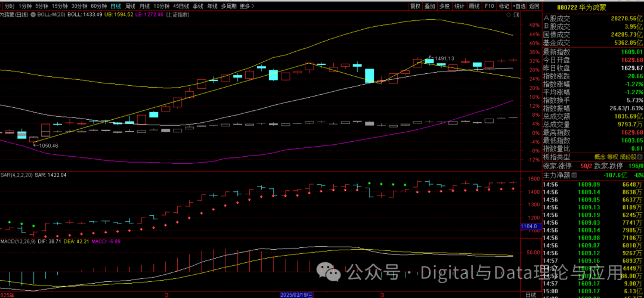Click the 880722 华为鸿蒙 title
The width and height of the screenshot is (644, 298).
coord(580,7)
